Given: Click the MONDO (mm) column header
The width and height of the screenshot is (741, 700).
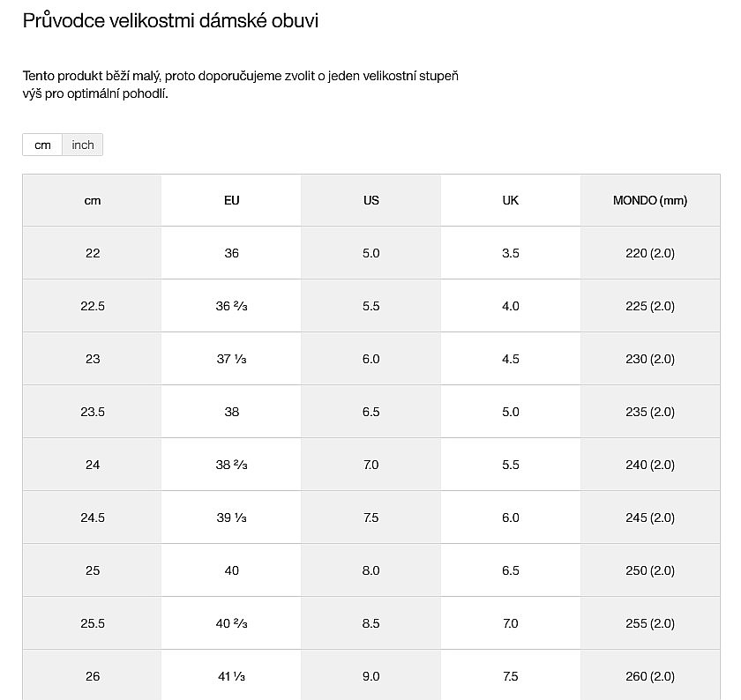Looking at the screenshot, I should [649, 200].
